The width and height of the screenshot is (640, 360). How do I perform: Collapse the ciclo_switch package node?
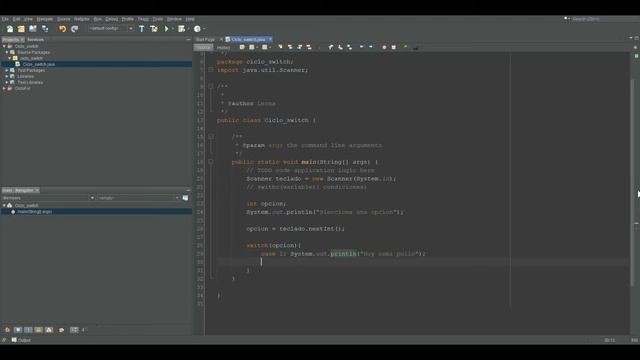click(x=10, y=58)
